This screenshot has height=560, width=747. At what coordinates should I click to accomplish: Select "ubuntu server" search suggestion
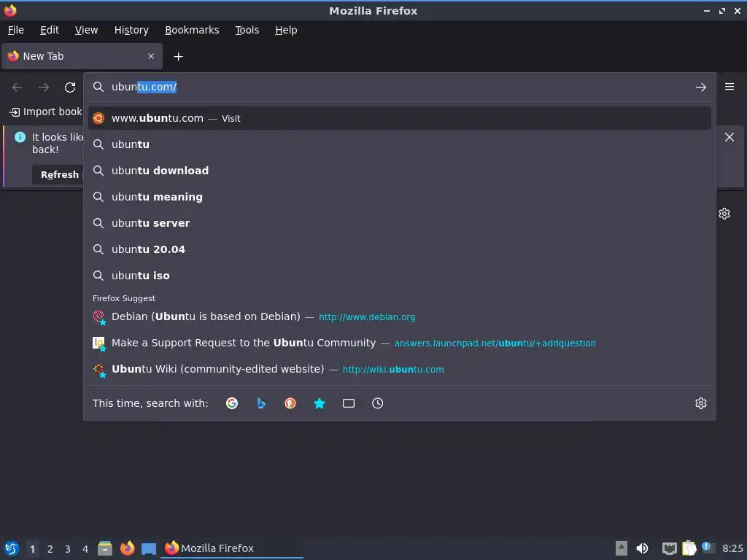pyautogui.click(x=400, y=223)
